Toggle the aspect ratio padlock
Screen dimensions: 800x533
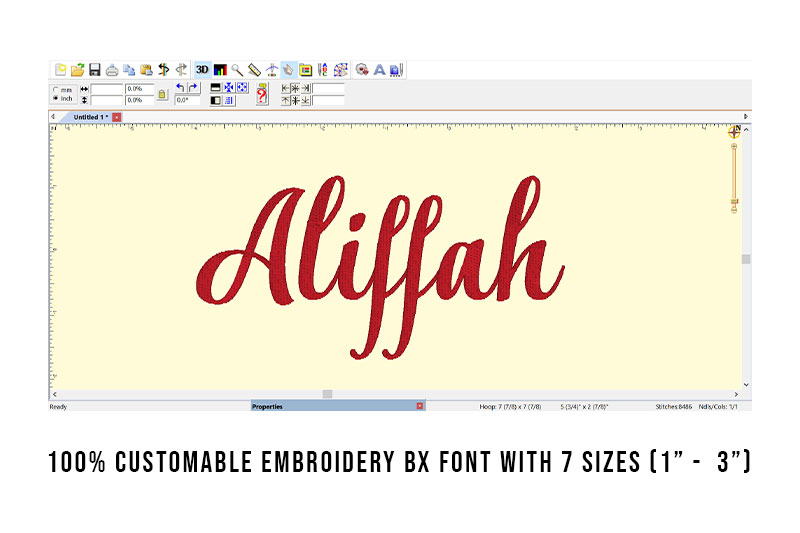point(162,94)
